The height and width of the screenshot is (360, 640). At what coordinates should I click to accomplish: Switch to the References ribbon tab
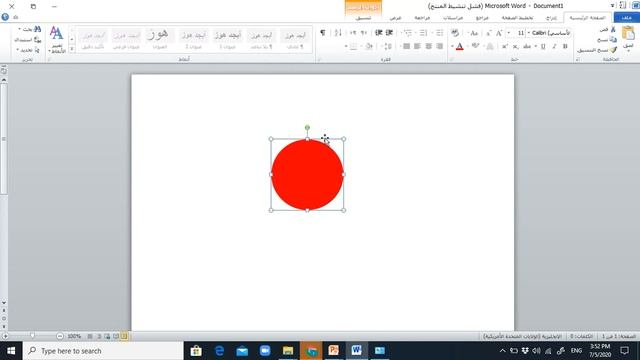click(482, 18)
